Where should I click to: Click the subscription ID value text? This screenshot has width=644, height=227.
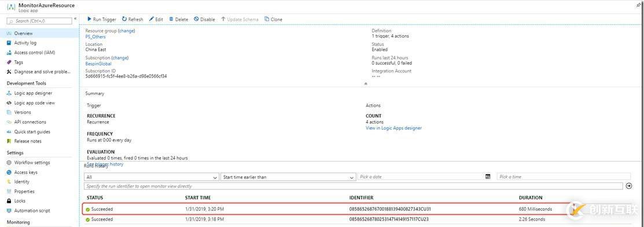point(126,76)
